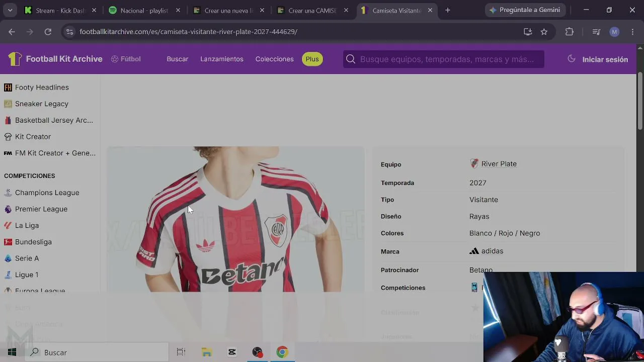Click the page vertical scrollbar
Viewport: 644px width, 362px height.
point(640,101)
